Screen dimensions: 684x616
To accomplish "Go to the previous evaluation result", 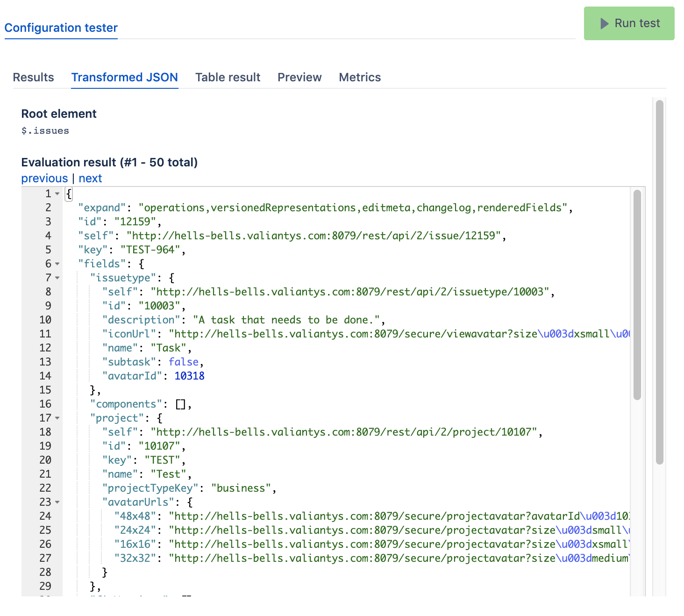I will [x=44, y=179].
